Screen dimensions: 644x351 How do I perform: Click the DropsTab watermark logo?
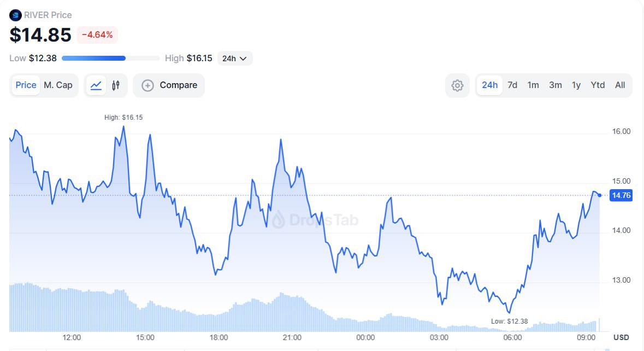click(x=279, y=219)
